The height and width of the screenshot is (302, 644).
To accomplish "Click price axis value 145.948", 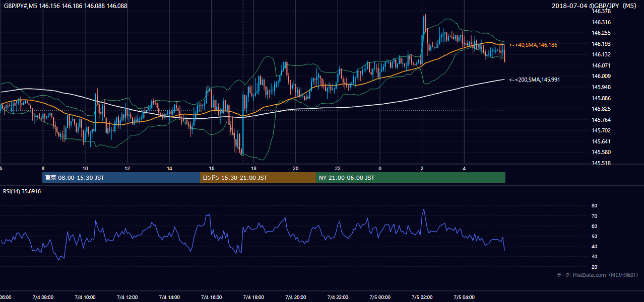I will click(601, 87).
